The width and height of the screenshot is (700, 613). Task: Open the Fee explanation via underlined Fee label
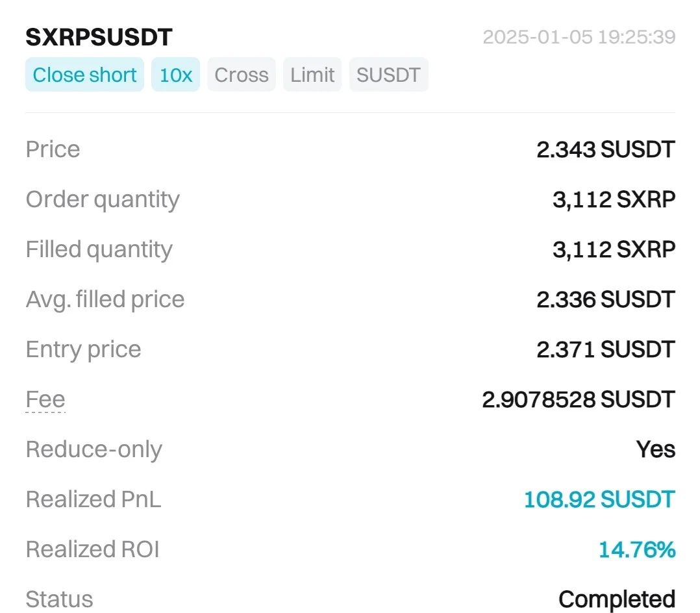point(45,399)
